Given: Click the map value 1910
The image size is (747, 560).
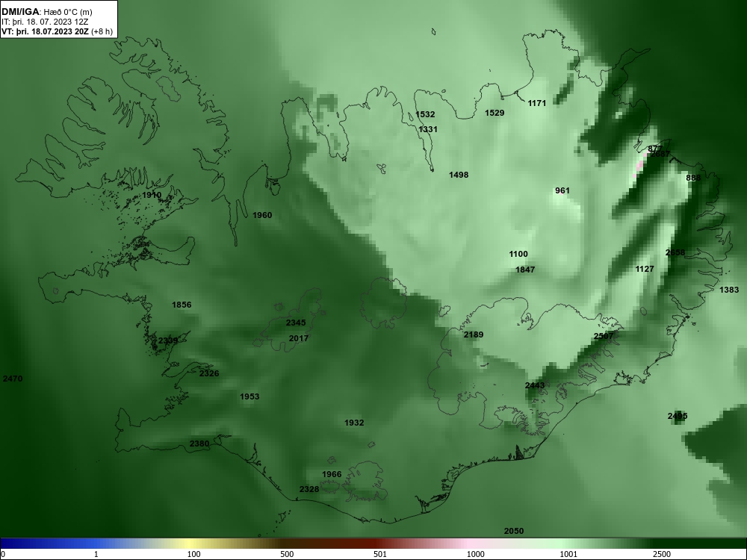Looking at the screenshot, I should (152, 195).
